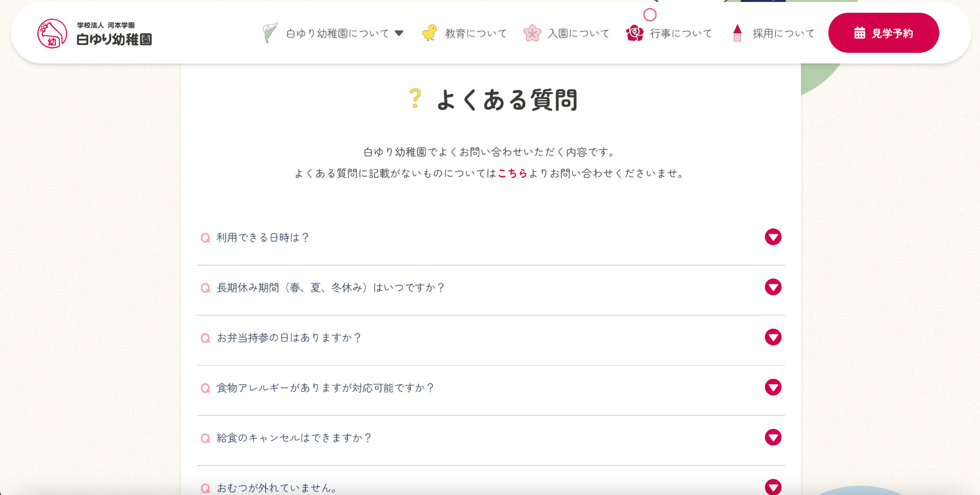Viewport: 980px width, 495px height.
Task: Click the yellow question mark beside よくある質問
Action: (415, 98)
